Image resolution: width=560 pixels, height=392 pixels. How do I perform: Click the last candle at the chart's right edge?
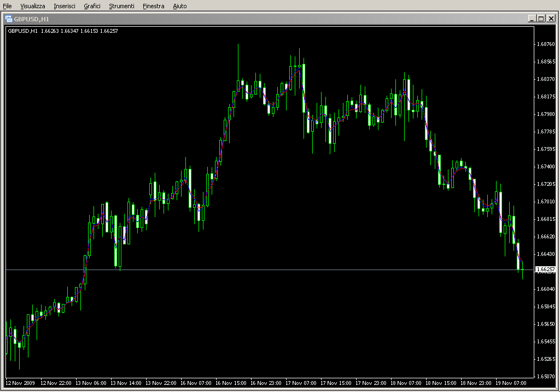[x=522, y=270]
